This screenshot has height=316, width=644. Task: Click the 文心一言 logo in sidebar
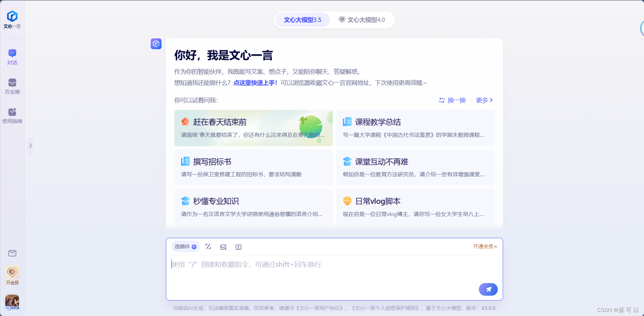click(12, 20)
